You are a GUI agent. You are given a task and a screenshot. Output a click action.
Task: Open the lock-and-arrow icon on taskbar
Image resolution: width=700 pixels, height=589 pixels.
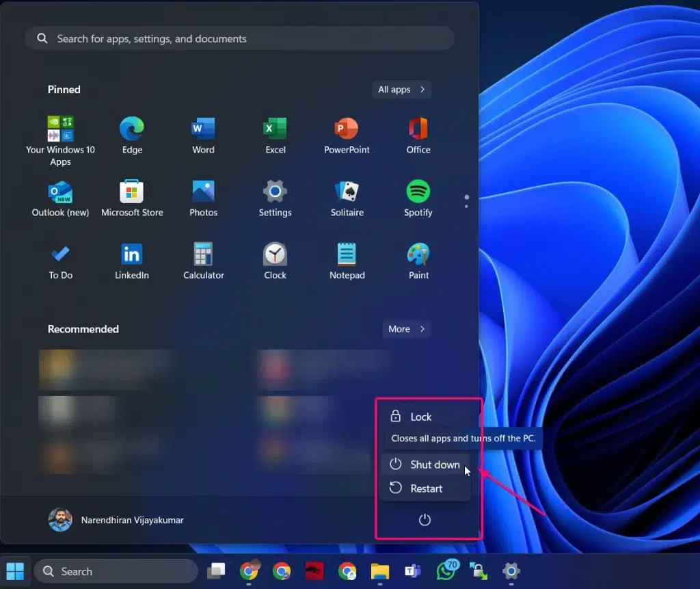tap(479, 571)
